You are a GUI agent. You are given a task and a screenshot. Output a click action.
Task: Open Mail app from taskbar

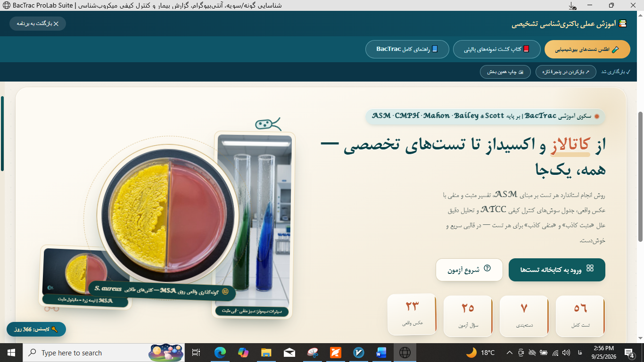[289, 353]
